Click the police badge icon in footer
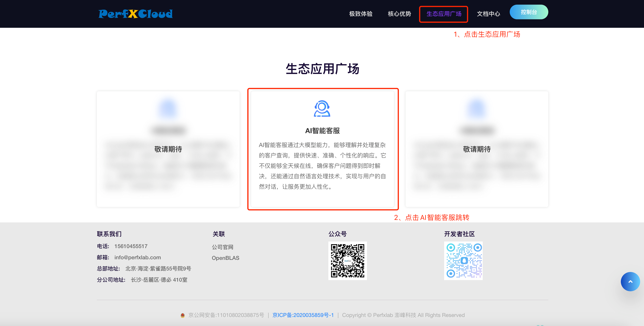The height and width of the screenshot is (326, 644). [183, 315]
